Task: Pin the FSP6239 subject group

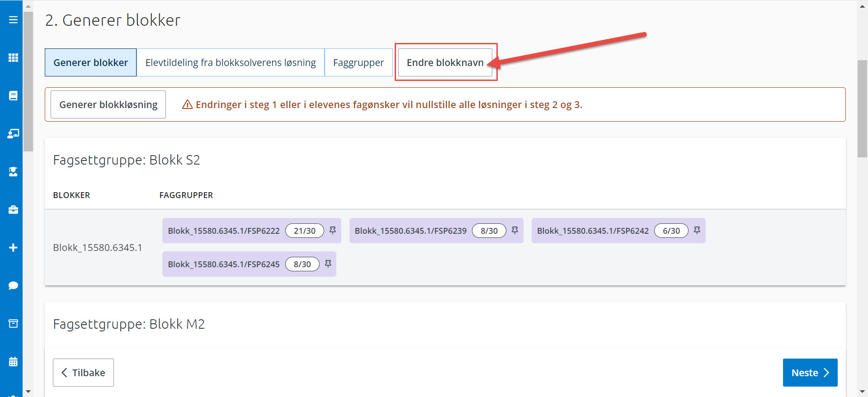Action: point(515,231)
